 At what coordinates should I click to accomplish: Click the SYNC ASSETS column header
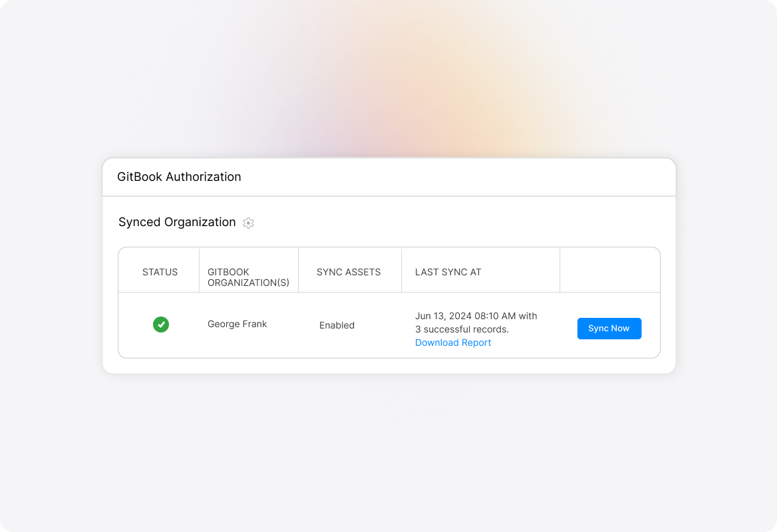[x=349, y=272]
